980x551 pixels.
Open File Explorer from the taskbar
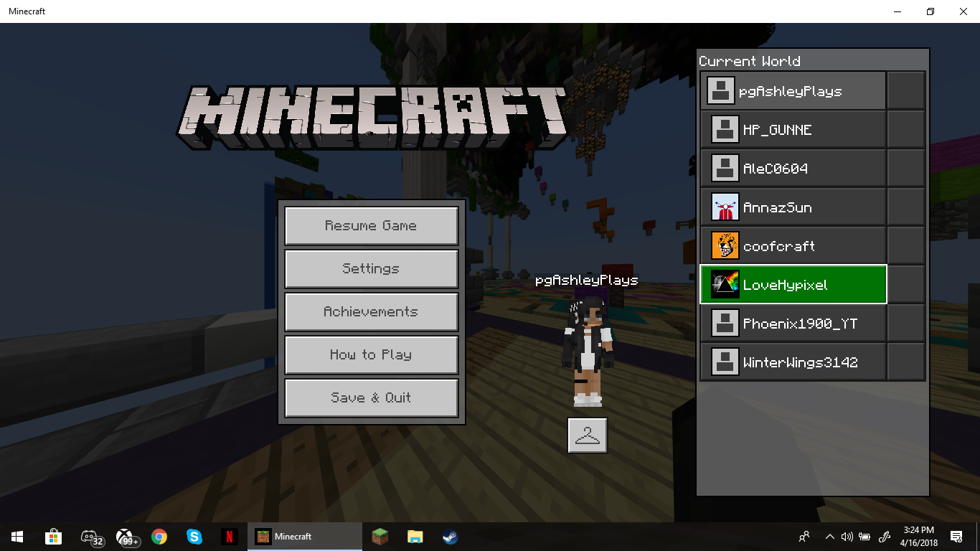tap(415, 537)
